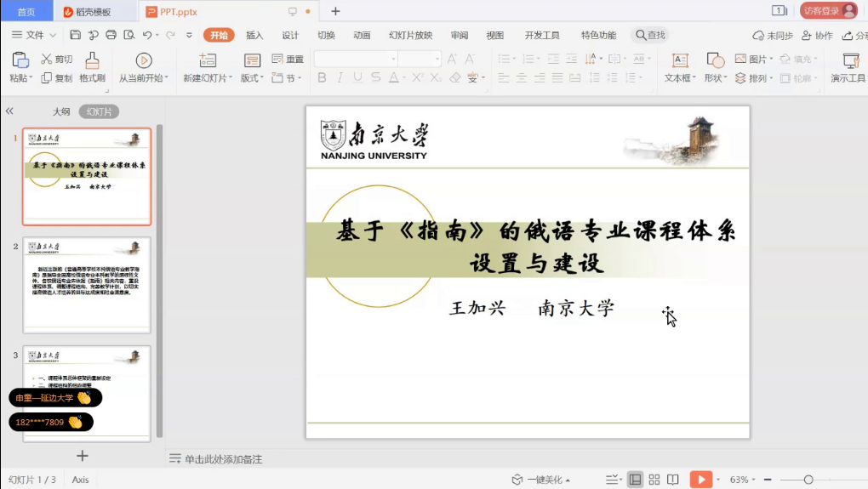Viewport: 868px width, 489px height.
Task: Switch to Slide Sorter view icon
Action: tap(654, 480)
